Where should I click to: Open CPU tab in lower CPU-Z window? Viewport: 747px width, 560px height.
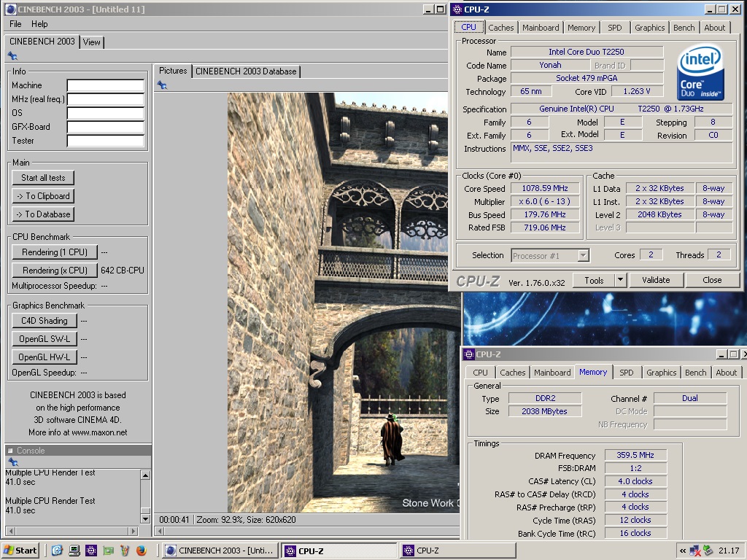coord(480,373)
